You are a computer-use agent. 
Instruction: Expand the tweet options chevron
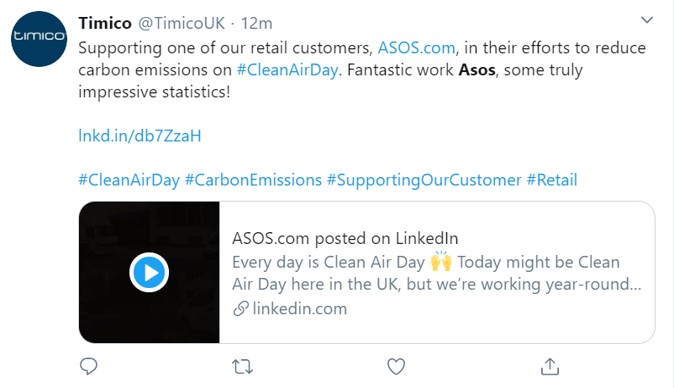pyautogui.click(x=646, y=20)
